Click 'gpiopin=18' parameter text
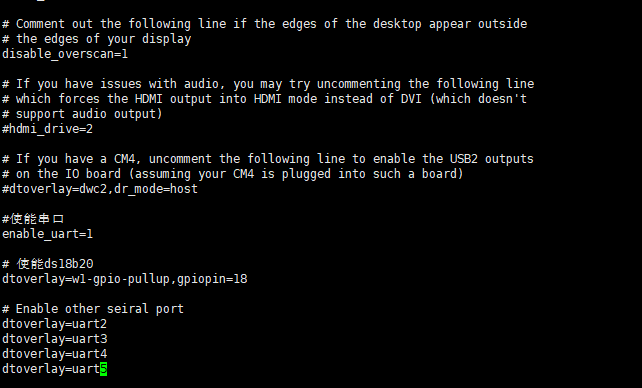Screen dimensions: 642x388 (212, 279)
